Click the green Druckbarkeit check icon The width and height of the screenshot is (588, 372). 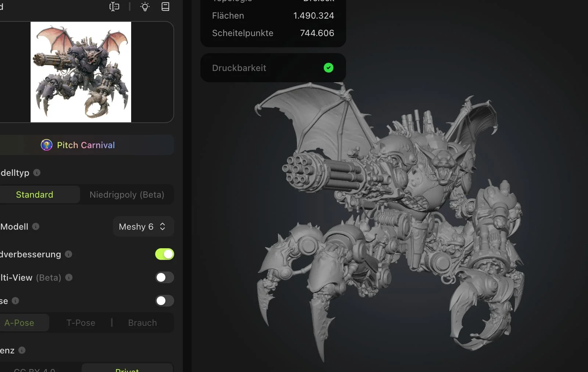pyautogui.click(x=329, y=68)
